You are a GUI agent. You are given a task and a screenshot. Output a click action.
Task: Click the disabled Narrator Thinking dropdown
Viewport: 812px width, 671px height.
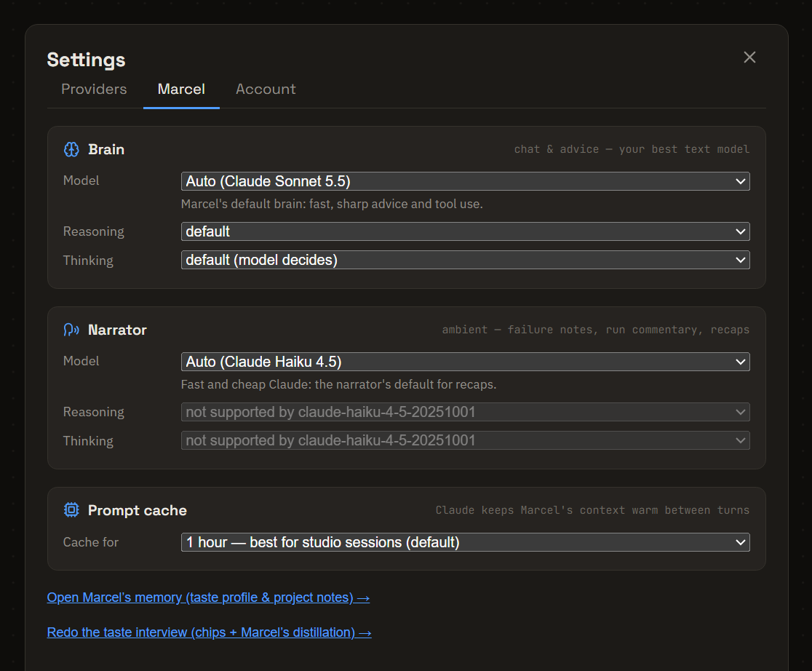pos(465,440)
